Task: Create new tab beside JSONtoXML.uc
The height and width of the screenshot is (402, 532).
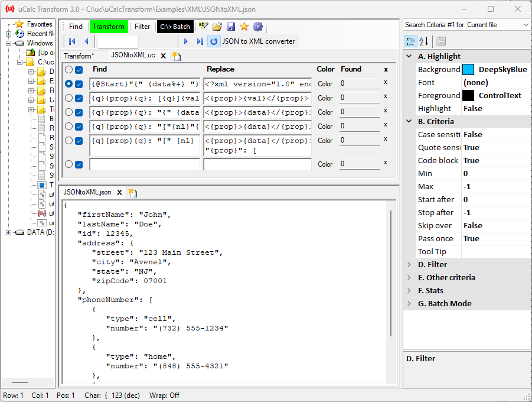Action: tap(177, 56)
